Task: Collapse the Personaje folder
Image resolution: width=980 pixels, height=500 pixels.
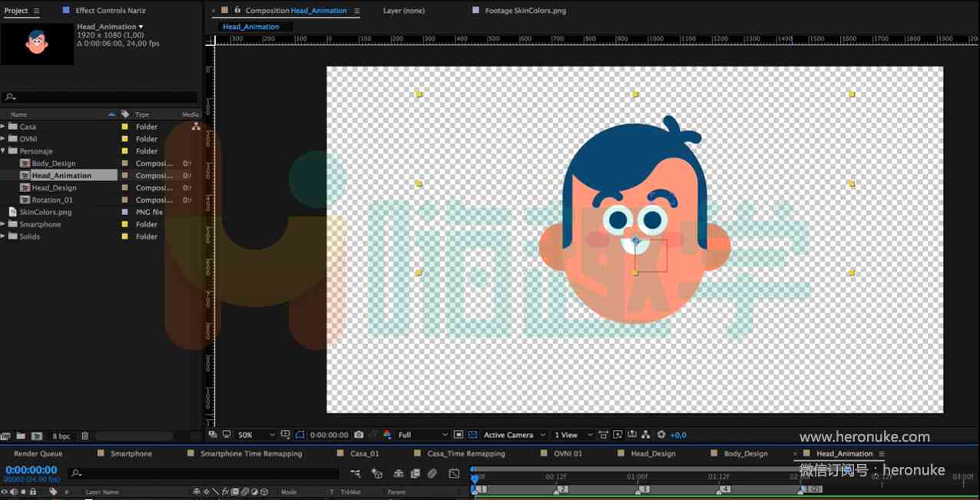Action: coord(3,151)
